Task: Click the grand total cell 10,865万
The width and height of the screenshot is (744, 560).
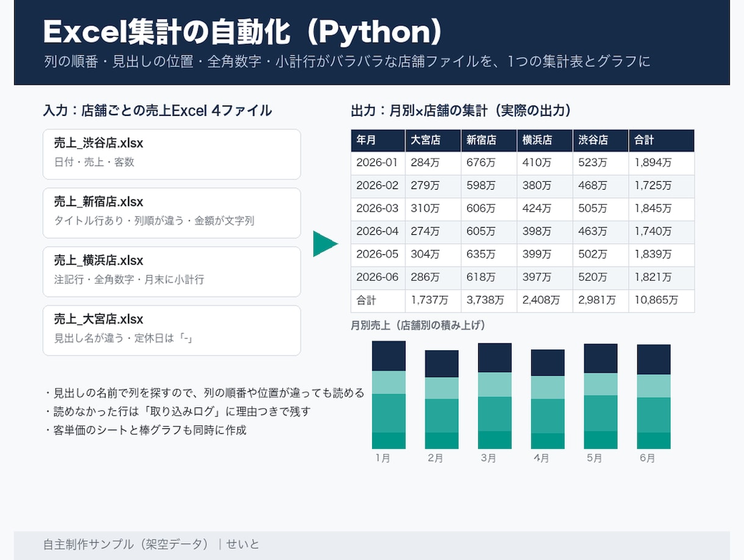Action: pyautogui.click(x=662, y=301)
